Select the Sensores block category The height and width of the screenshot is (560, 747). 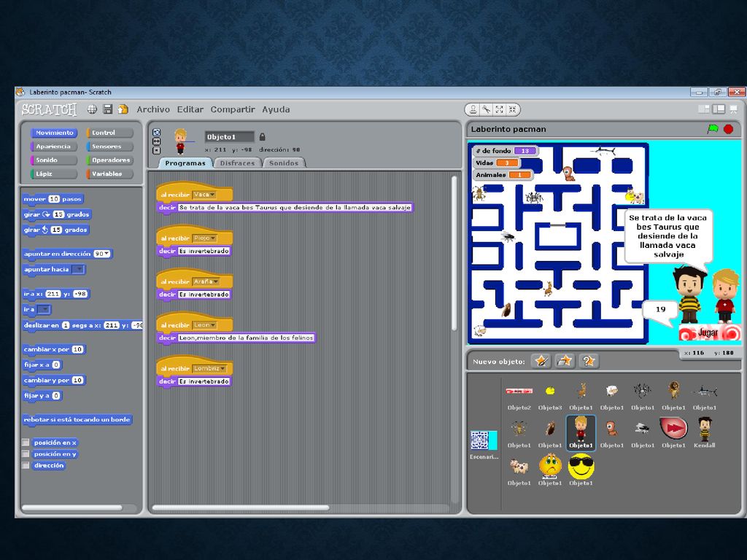[109, 146]
